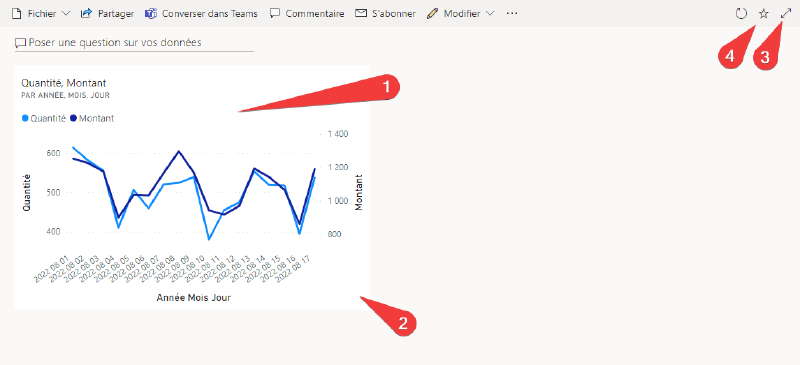Click the S'abonner envelope icon
Viewport: 800px width, 365px height.
click(x=361, y=14)
